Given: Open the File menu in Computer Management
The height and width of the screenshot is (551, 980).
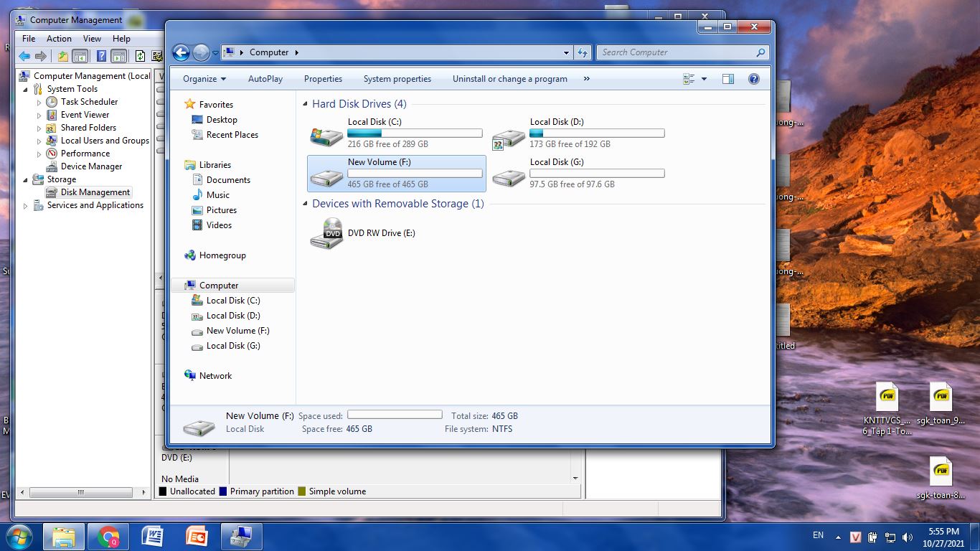Looking at the screenshot, I should 29,39.
